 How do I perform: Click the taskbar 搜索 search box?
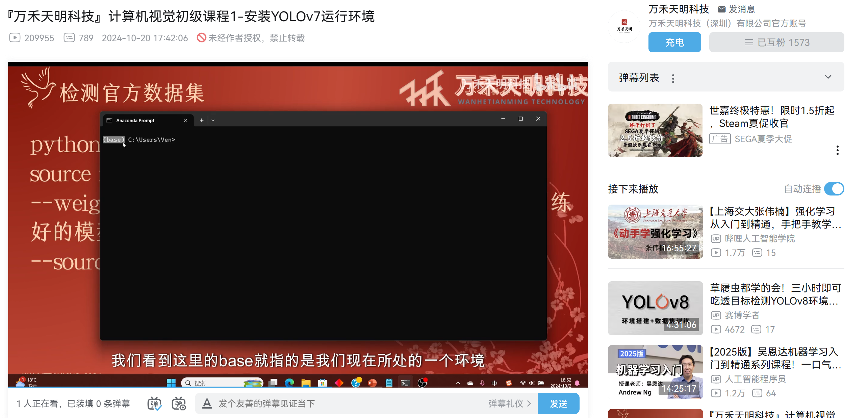click(x=222, y=383)
